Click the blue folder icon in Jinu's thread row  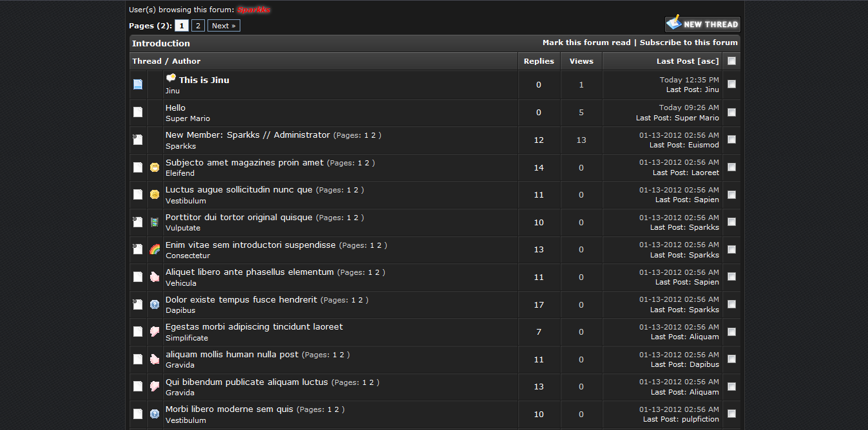click(x=138, y=84)
